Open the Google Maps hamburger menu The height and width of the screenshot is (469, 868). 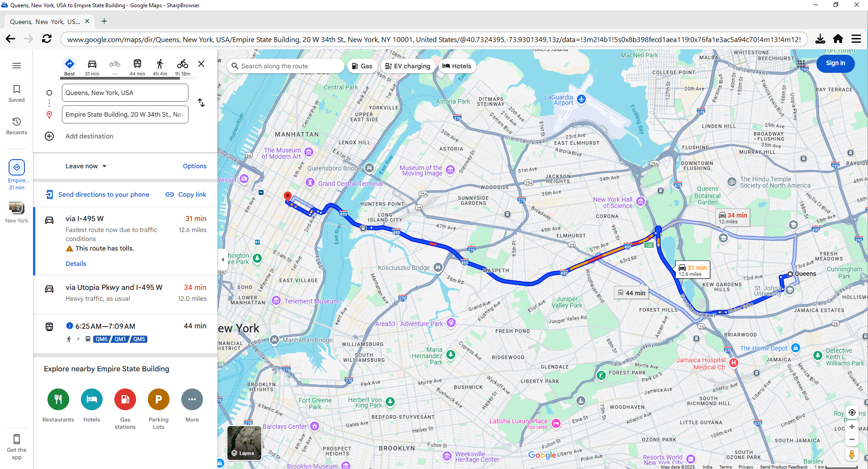click(x=17, y=66)
